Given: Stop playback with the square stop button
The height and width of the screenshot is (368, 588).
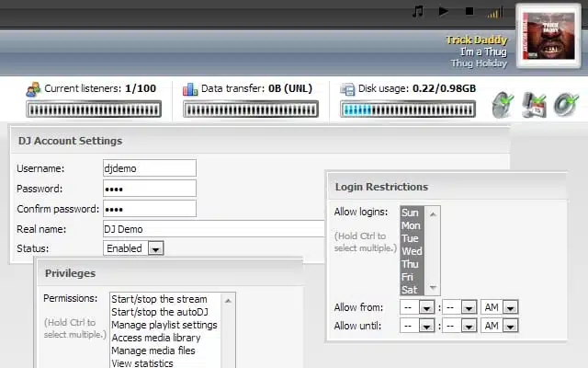Looking at the screenshot, I should pyautogui.click(x=469, y=12).
